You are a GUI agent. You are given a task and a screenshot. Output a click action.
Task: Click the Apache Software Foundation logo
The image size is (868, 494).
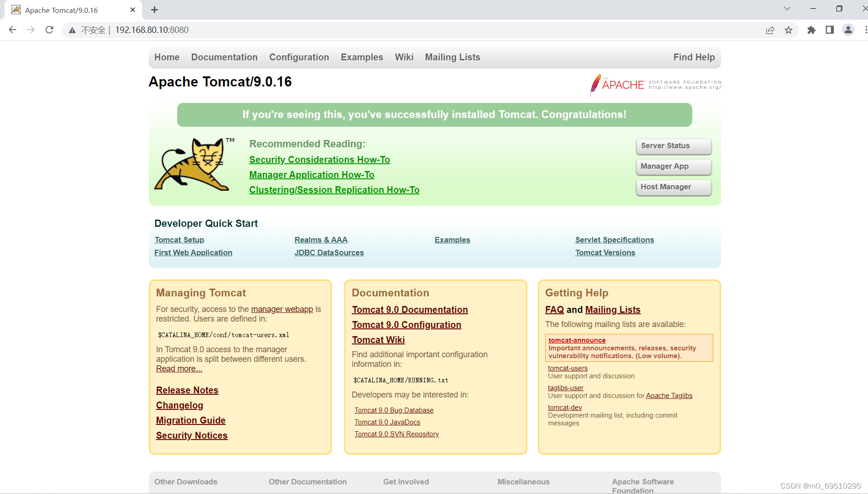coord(655,85)
